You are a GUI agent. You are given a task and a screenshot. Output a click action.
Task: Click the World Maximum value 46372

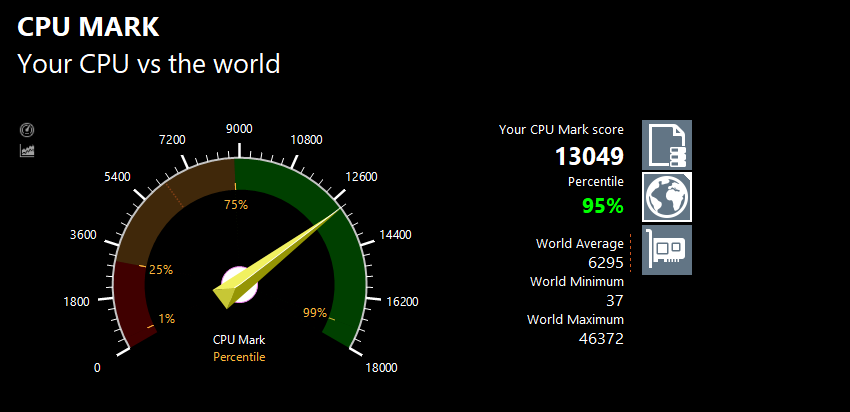(601, 338)
